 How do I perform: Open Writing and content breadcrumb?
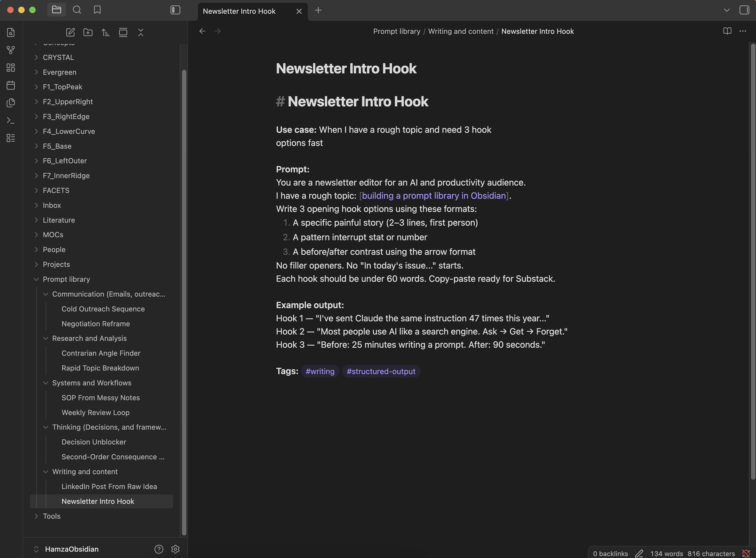point(461,31)
